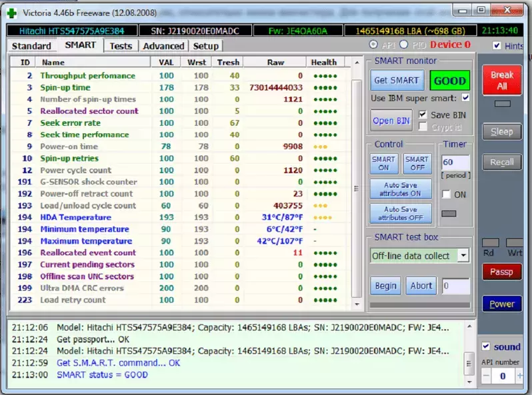
Task: Select the Current pending sectors row
Action: coord(181,264)
